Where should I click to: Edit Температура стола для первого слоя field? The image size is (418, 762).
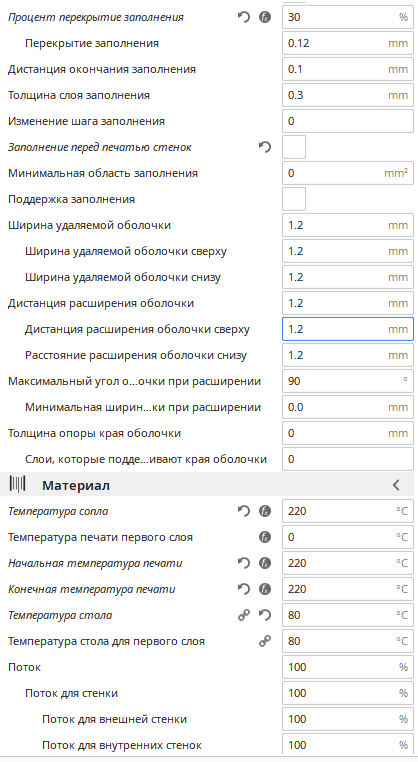coord(348,641)
